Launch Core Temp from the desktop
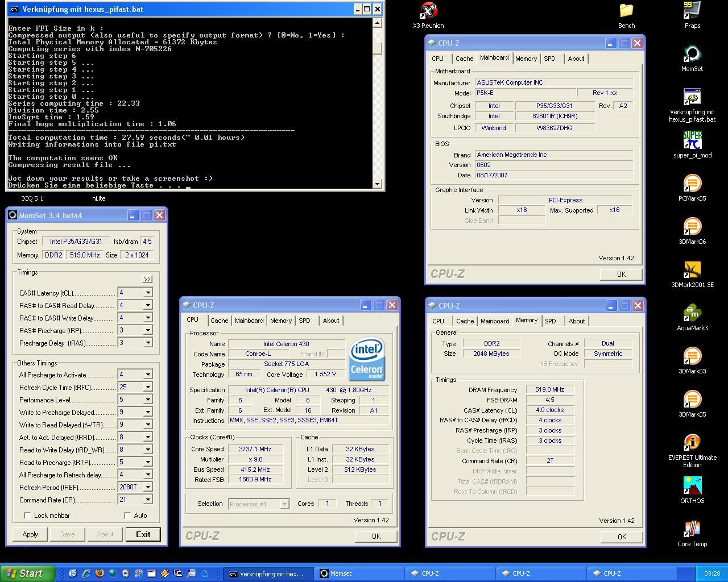Screen dimensions: 728x582 (x=692, y=534)
